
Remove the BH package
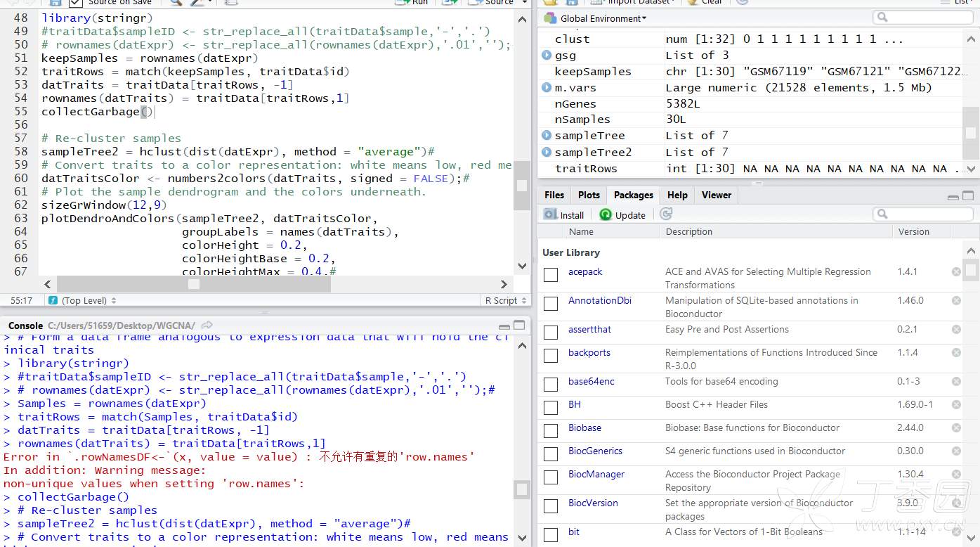click(956, 404)
